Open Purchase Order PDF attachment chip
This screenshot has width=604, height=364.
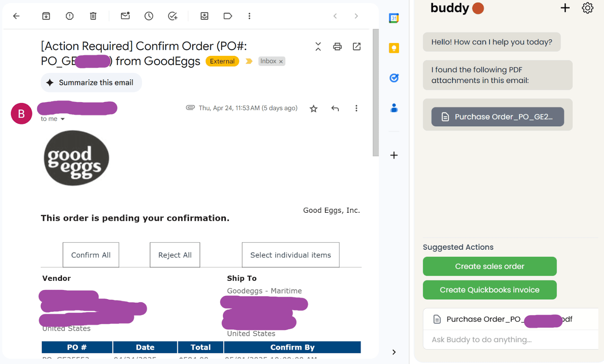pos(498,117)
